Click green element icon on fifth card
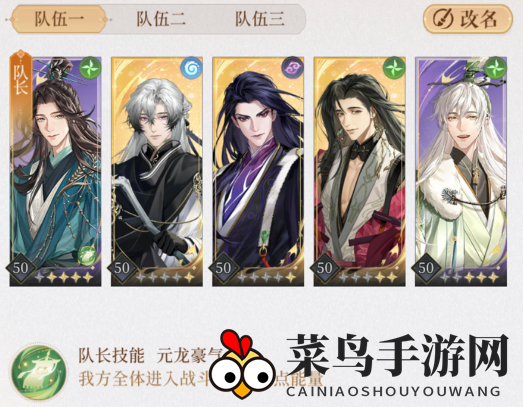This screenshot has height=407, width=523. pos(495,68)
